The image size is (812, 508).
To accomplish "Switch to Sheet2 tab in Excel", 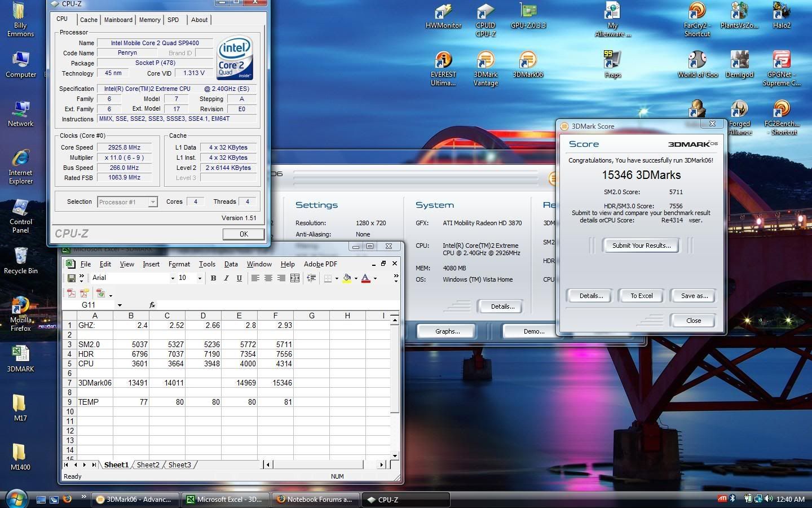I will click(x=148, y=465).
